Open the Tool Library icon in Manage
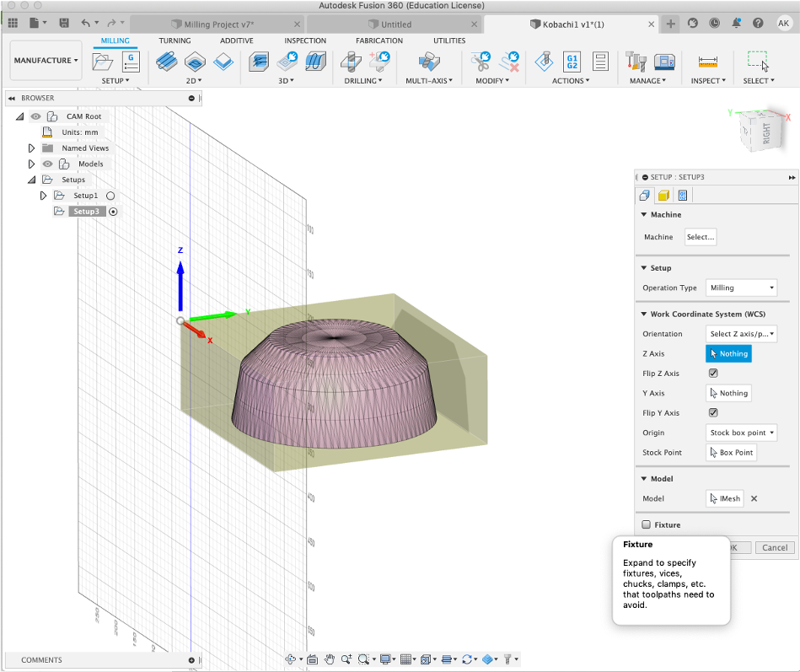 point(636,62)
